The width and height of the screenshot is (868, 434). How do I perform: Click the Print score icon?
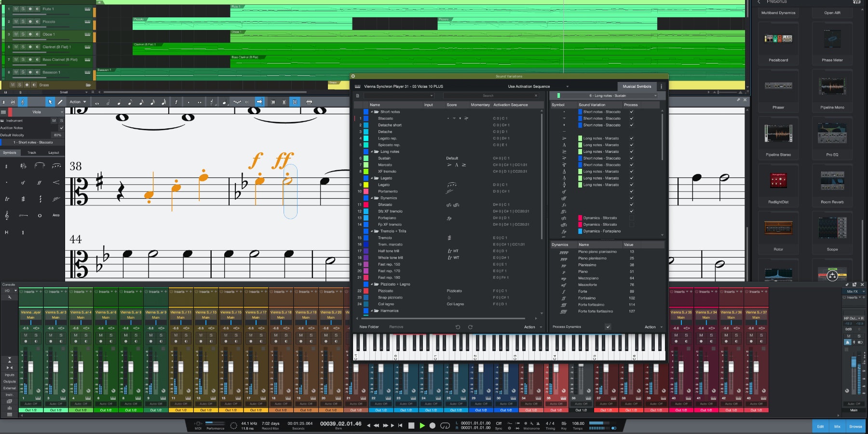pyautogui.click(x=309, y=102)
